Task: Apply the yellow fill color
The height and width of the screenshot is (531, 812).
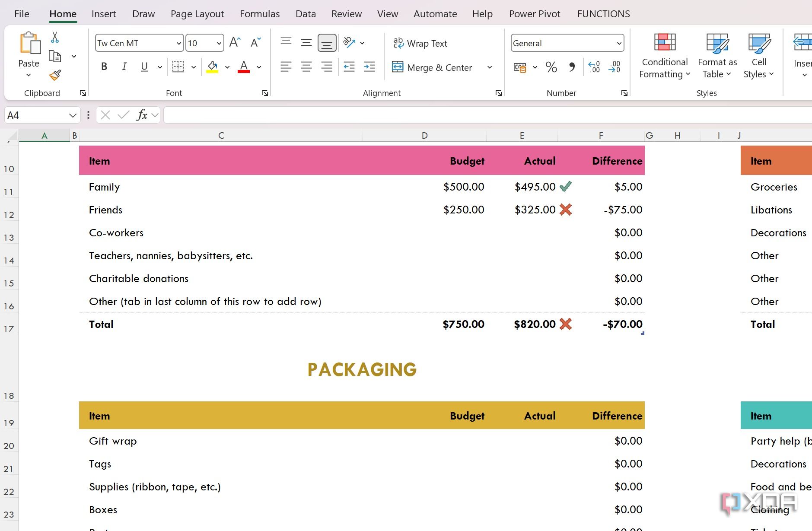Action: 212,67
